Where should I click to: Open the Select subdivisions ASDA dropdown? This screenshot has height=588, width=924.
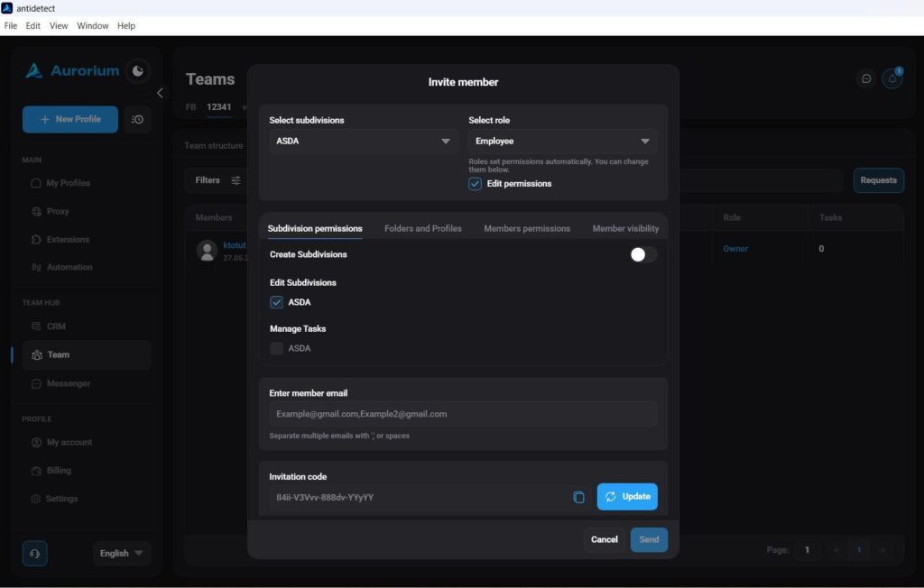[x=363, y=142]
